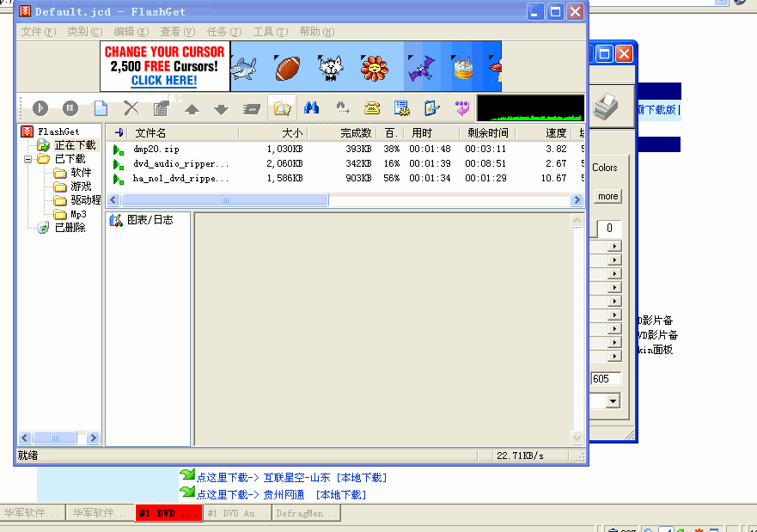Click the CLICK HERE! banner link
This screenshot has width=757, height=532.
(164, 81)
